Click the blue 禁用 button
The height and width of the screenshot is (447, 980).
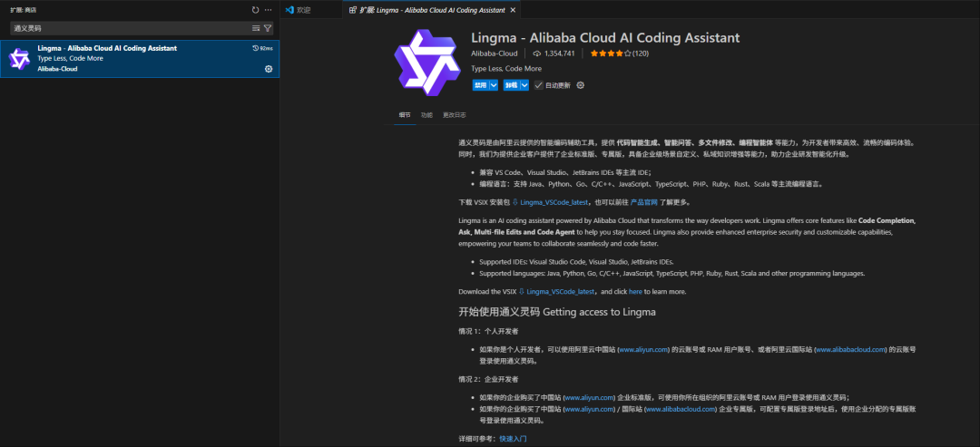480,85
